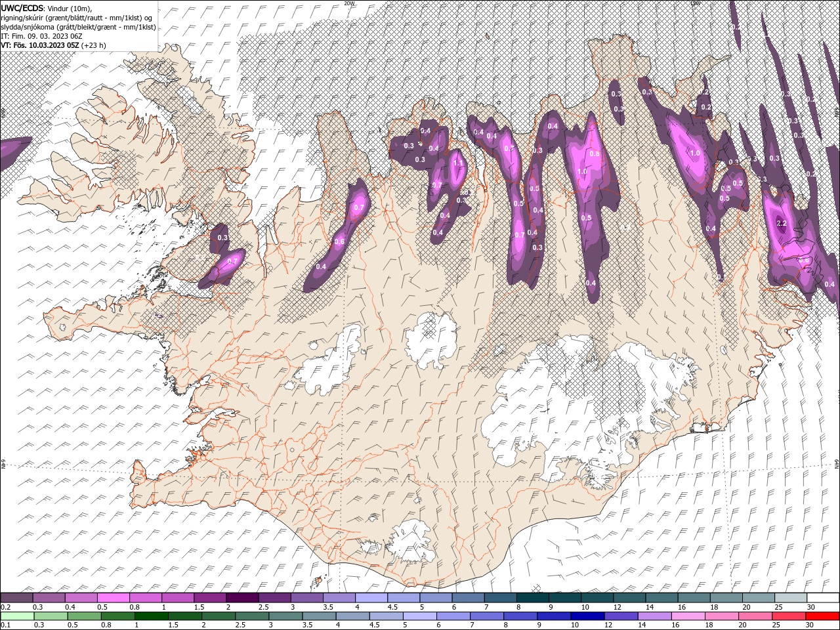The width and height of the screenshot is (840, 630).
Task: Click the 'UWC/ECDS' title text
Action: tap(22, 8)
